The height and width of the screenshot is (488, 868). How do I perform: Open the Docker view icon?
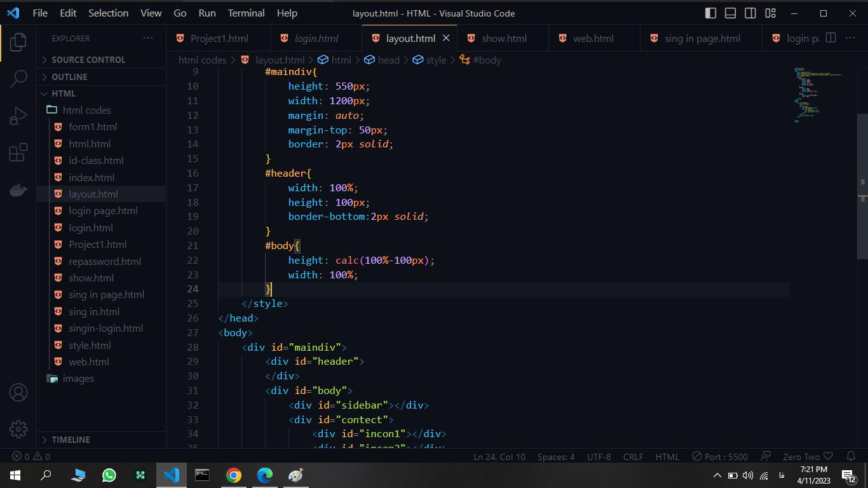point(18,190)
